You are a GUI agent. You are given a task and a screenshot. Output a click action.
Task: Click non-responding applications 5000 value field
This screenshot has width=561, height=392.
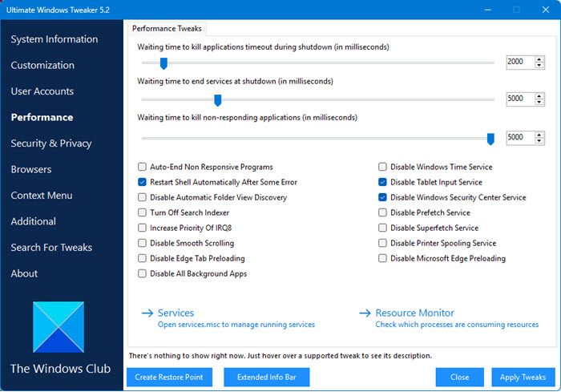tap(520, 137)
